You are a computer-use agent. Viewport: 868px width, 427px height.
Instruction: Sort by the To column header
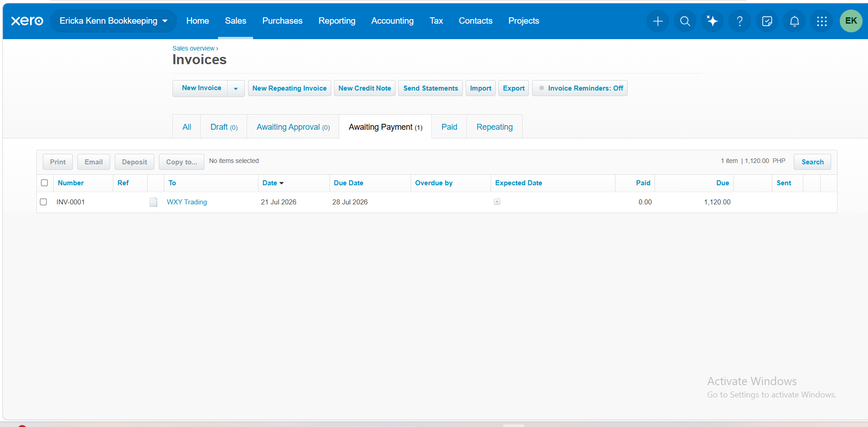[172, 183]
